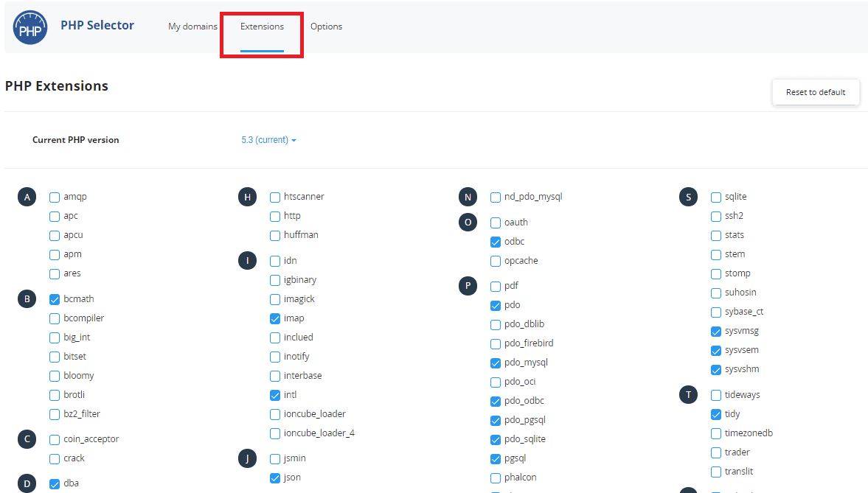The height and width of the screenshot is (493, 868).
Task: Click the letter T section badge
Action: point(688,394)
